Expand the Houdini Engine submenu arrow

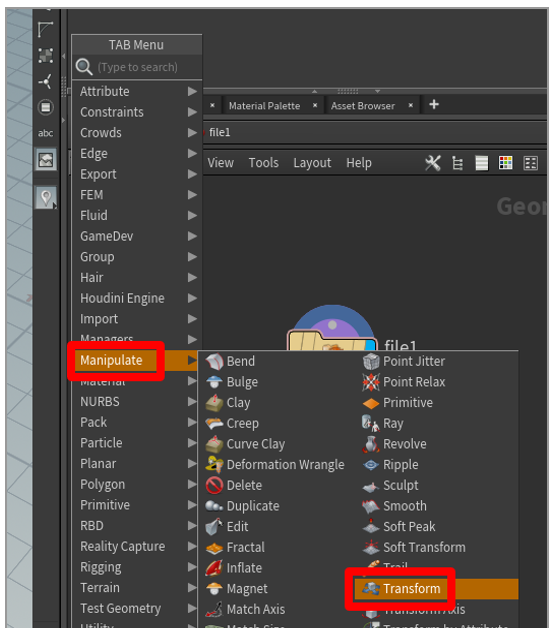193,298
